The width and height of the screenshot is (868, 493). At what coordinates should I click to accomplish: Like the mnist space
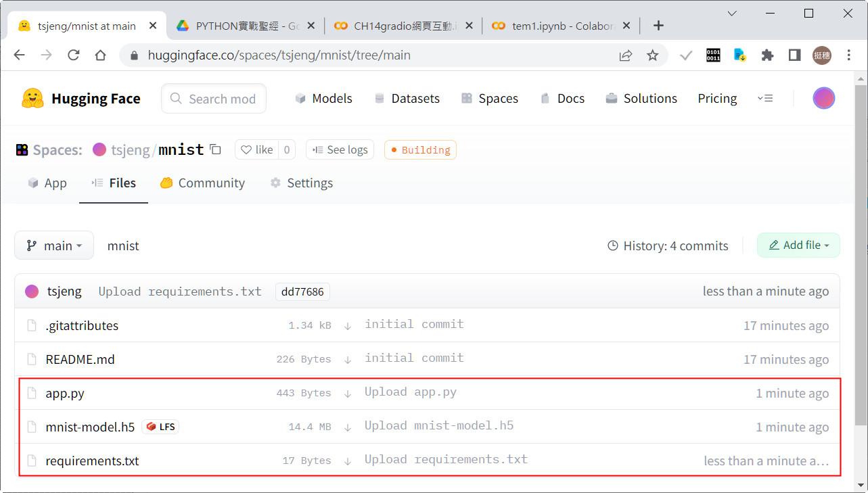point(257,149)
